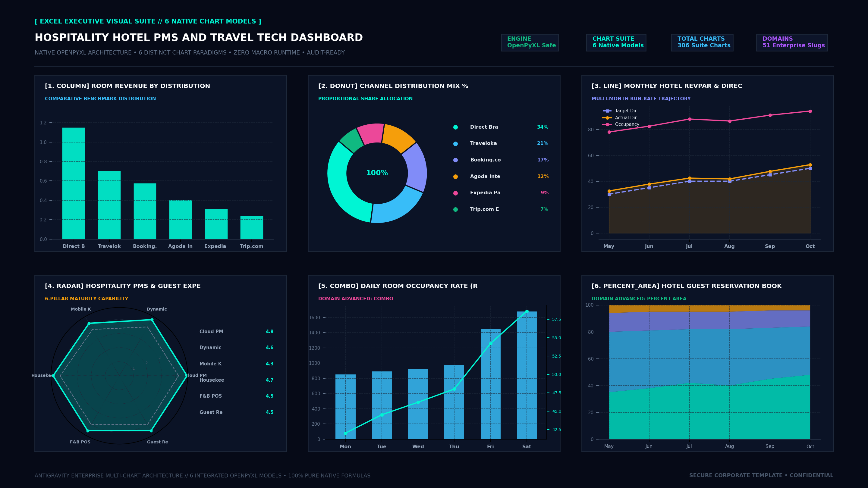Click the CHART SUITE 6 Native Models badge

pos(616,42)
